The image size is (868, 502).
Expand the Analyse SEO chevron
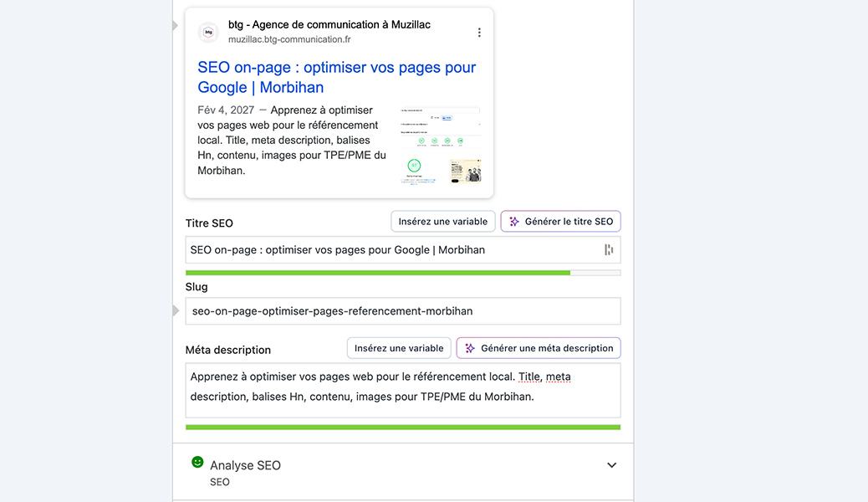611,465
